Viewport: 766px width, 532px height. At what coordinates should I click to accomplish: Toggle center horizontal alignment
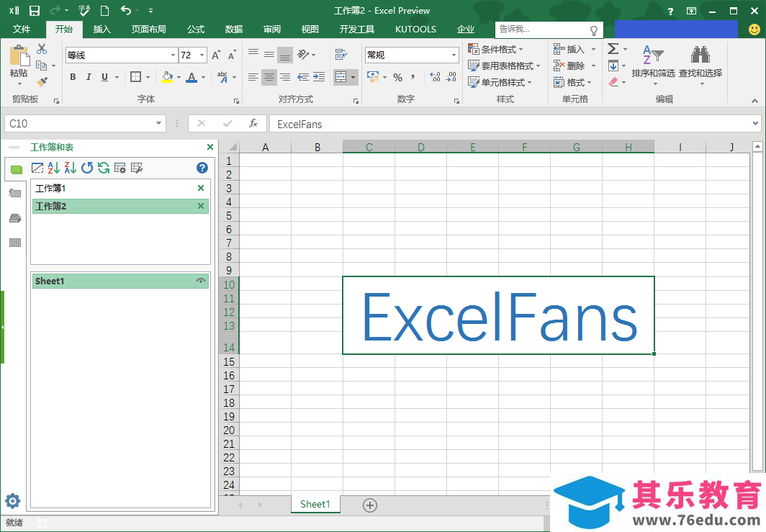pos(269,77)
